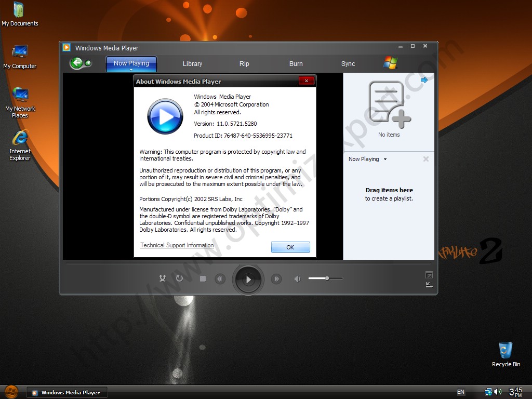Minimize the Windows Media Player window

coord(401,46)
